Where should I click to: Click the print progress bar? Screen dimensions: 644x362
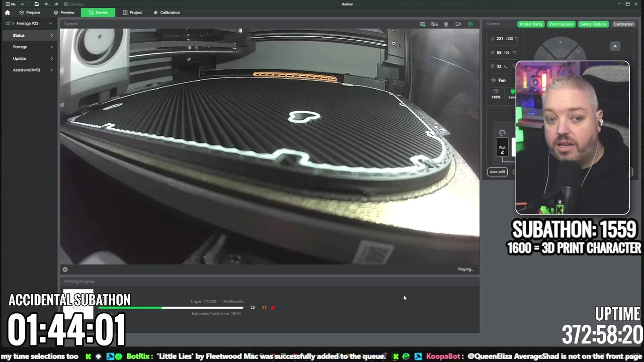171,308
